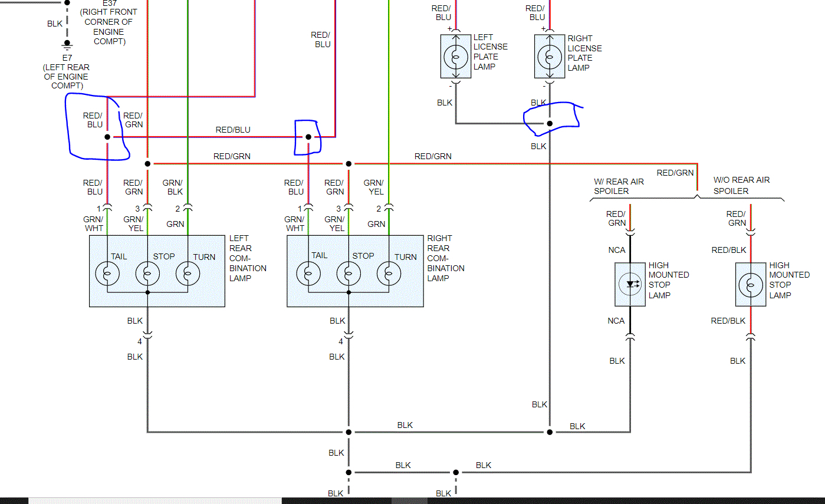Click the bulb symbol of the spoiler-less high mounted stop lamp
This screenshot has width=825, height=504.
[751, 284]
